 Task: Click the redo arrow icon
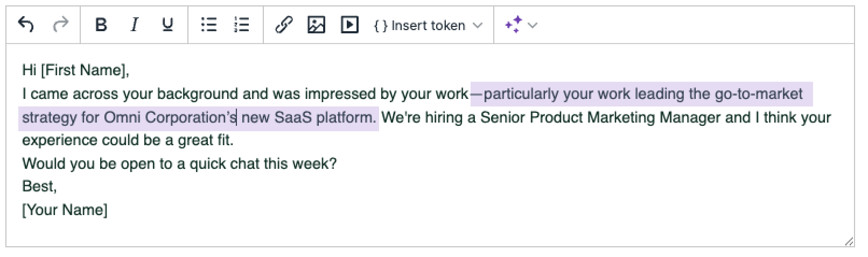coord(61,25)
